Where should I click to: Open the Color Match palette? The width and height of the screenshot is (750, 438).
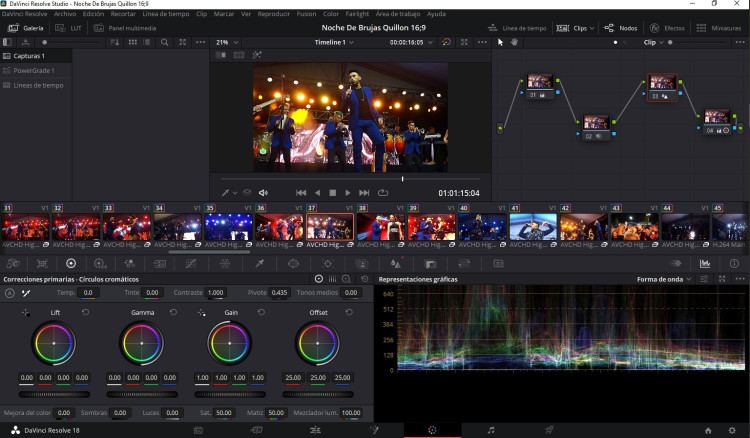point(42,263)
